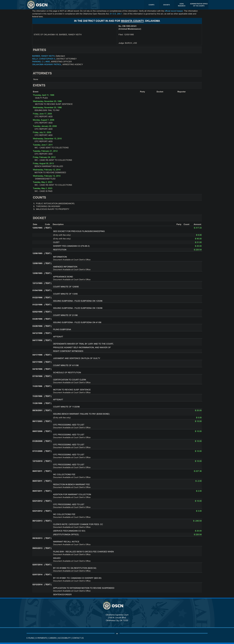Open defendant Barbee, Randy Keith party link
Screen dimensions: 234x644
pyautogui.click(x=43, y=56)
